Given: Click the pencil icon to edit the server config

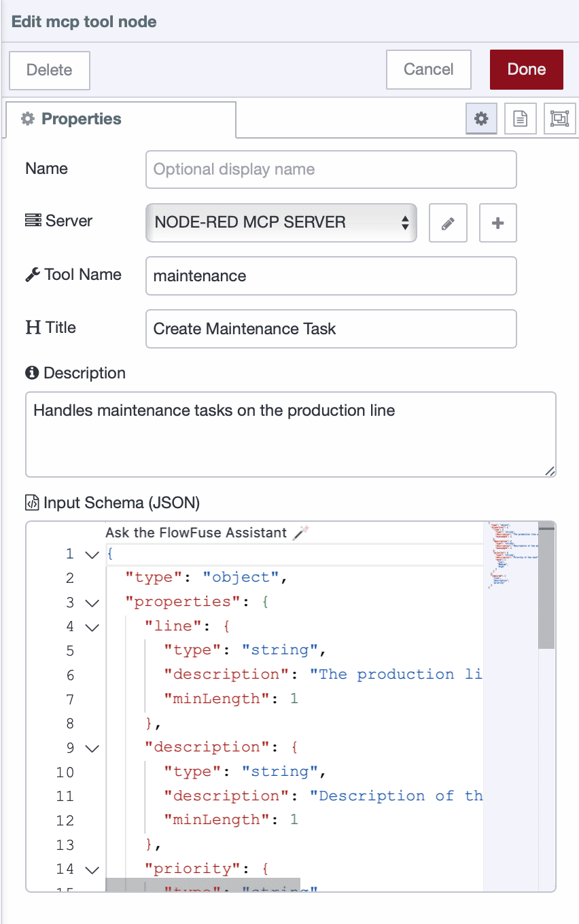Looking at the screenshot, I should (x=447, y=223).
